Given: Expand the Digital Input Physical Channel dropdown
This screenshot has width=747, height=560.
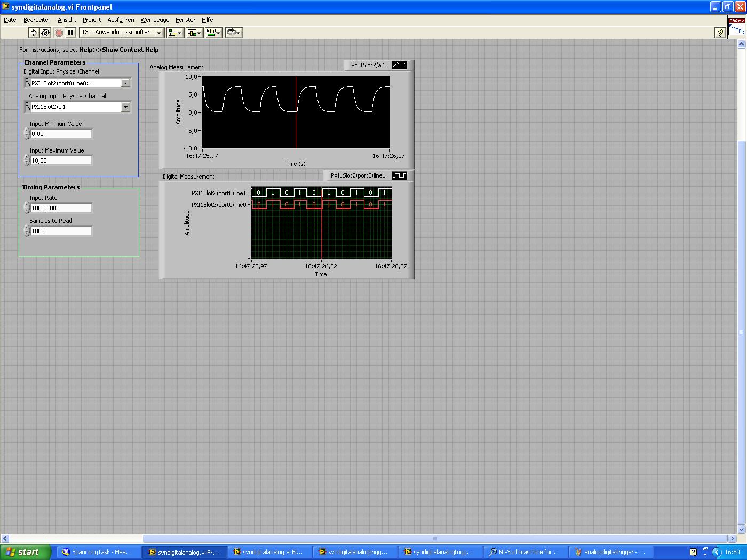Looking at the screenshot, I should click(126, 83).
